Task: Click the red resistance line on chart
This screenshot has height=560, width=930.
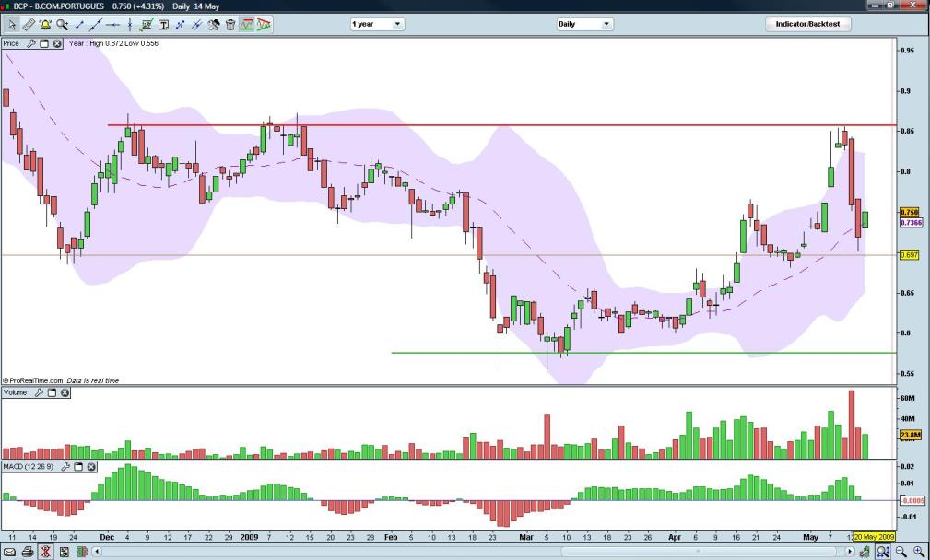Action: [501, 125]
